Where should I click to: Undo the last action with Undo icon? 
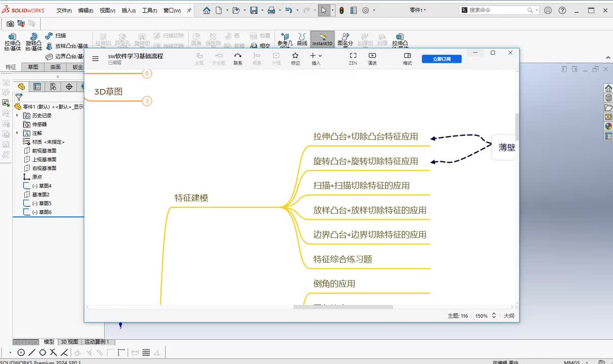click(288, 10)
